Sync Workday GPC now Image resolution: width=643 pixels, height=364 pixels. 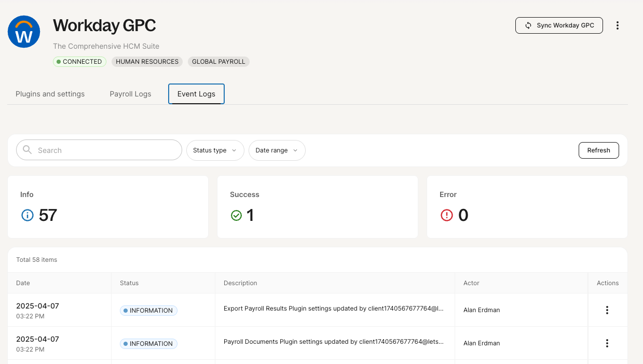(x=559, y=25)
